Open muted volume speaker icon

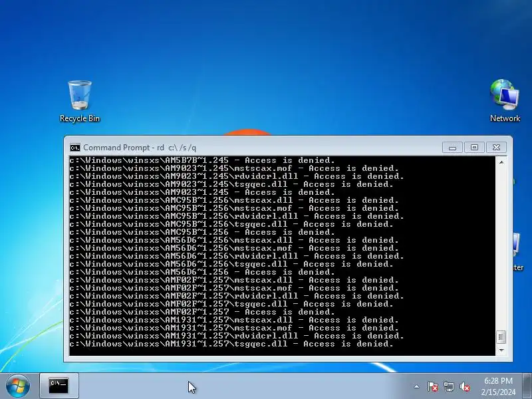click(465, 386)
